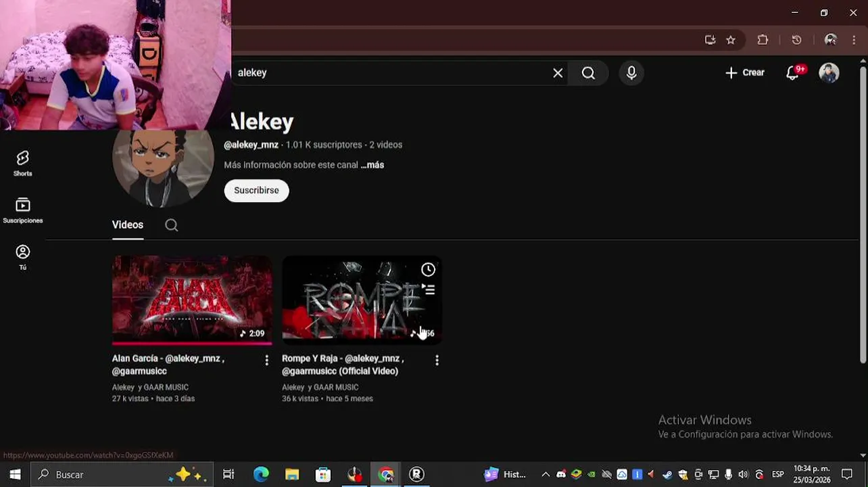Open the Chrome profile avatar

point(830,40)
